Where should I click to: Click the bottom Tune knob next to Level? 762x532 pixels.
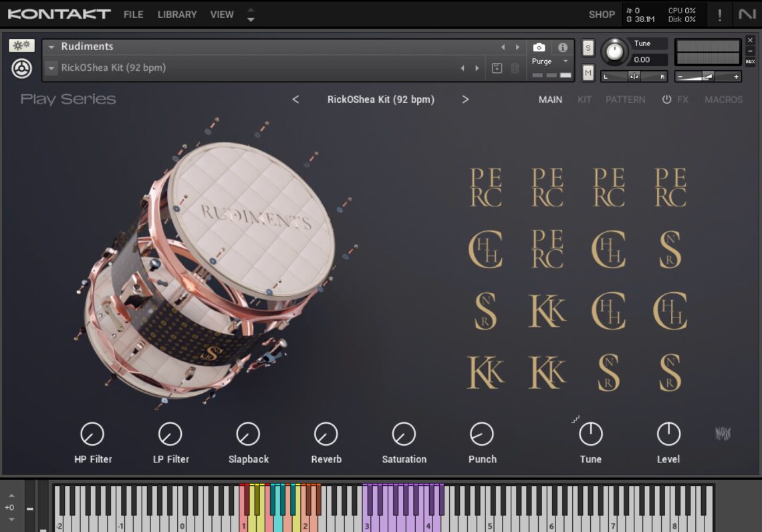pyautogui.click(x=591, y=434)
